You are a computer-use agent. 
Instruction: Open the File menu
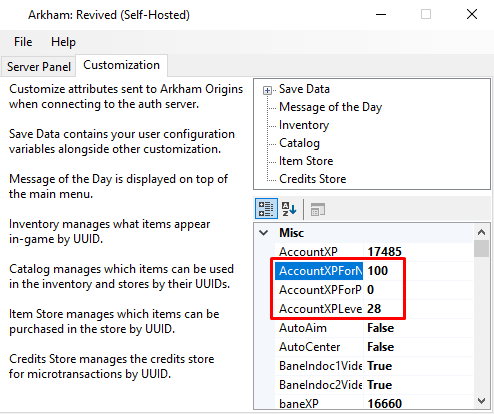point(23,42)
